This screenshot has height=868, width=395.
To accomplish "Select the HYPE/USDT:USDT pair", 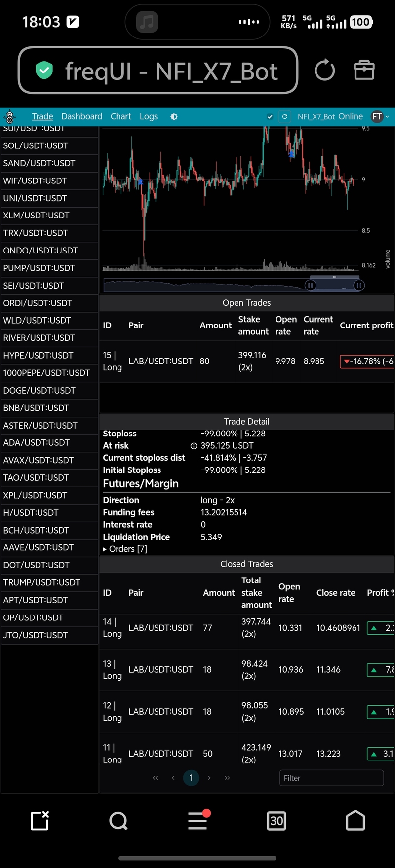I will click(49, 356).
